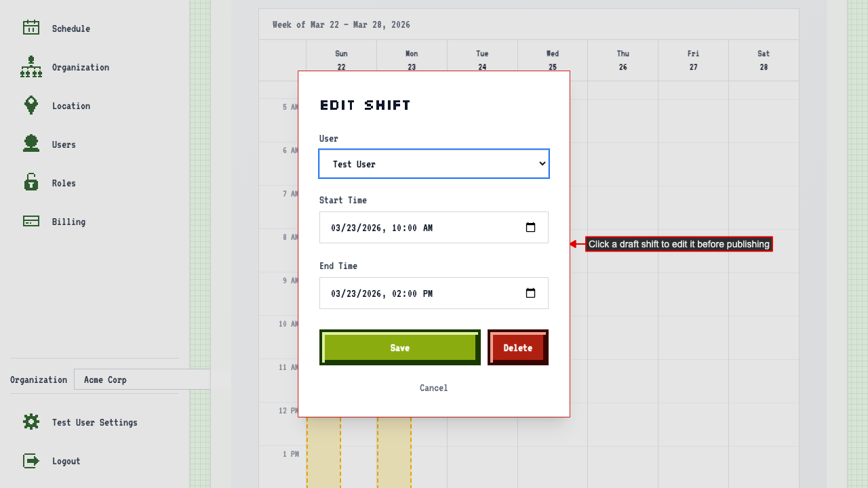Expand the User dropdown
868x488 pixels.
tap(434, 164)
